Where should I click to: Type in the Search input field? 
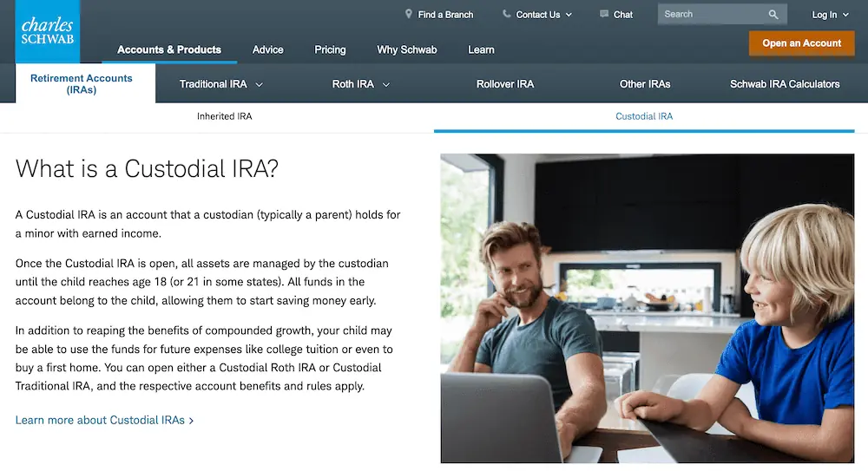[710, 15]
